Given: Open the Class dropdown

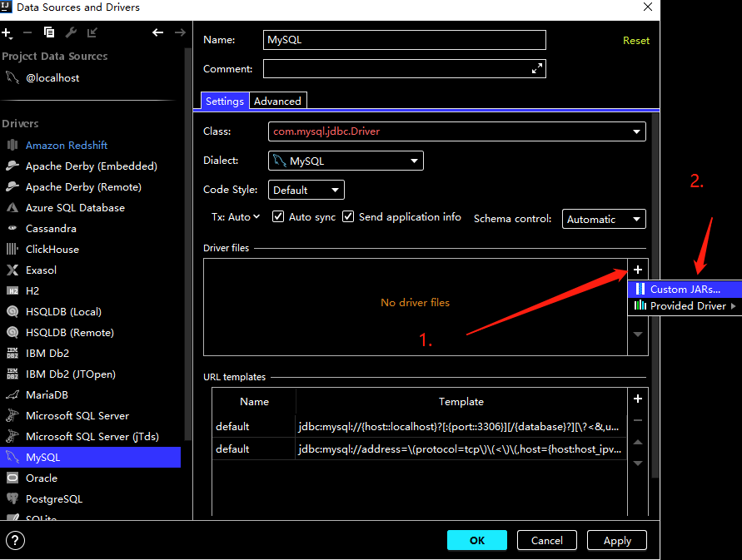Looking at the screenshot, I should [x=456, y=131].
